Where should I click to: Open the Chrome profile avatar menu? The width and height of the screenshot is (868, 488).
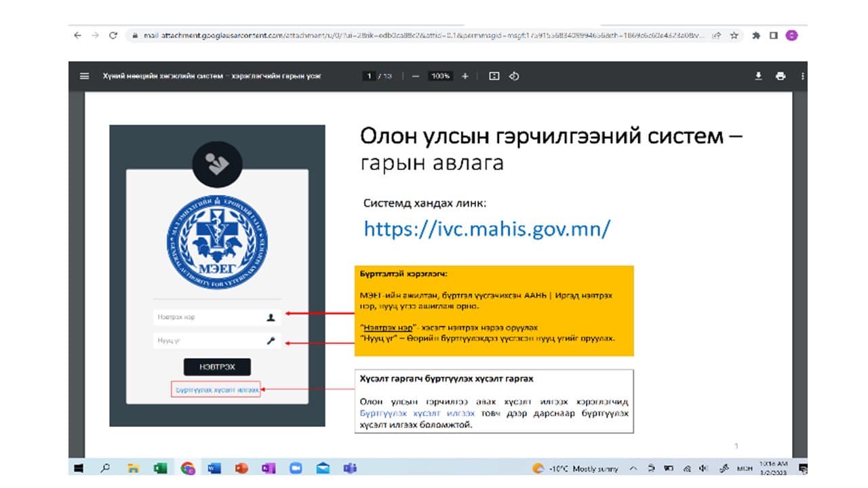point(791,35)
